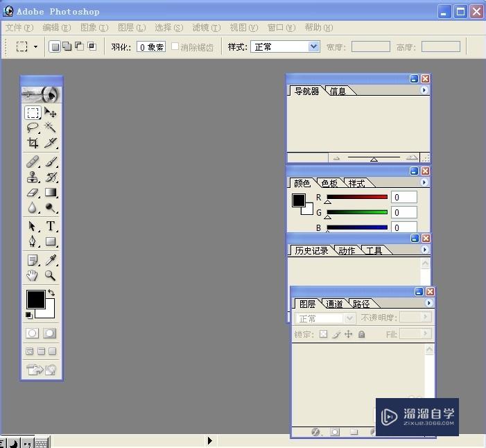
Task: Click add layer style button in Layers panel
Action: coord(315,431)
